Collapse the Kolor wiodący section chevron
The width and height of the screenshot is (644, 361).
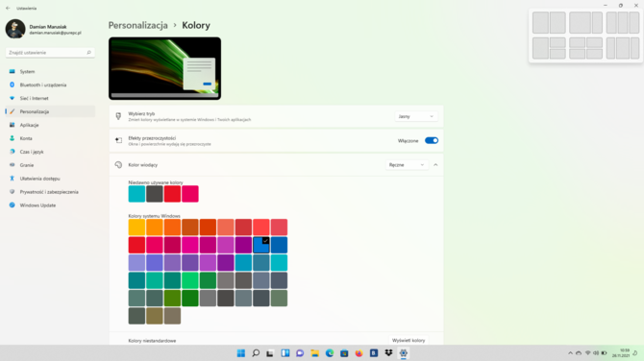(435, 165)
